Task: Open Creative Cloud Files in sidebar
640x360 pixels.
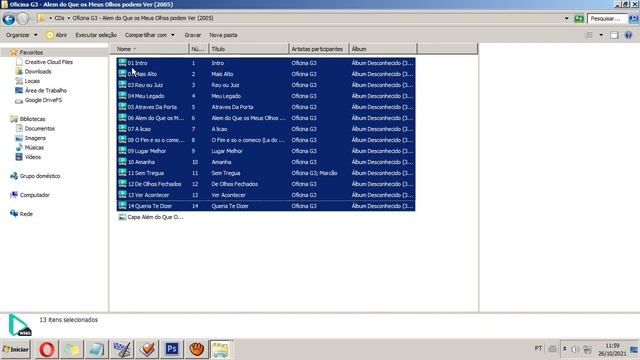Action: click(x=48, y=62)
